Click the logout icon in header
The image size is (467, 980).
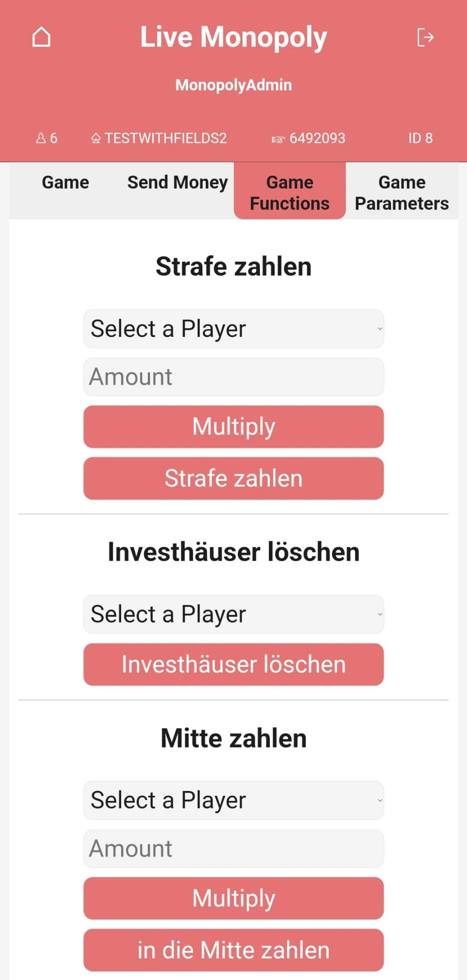tap(425, 37)
